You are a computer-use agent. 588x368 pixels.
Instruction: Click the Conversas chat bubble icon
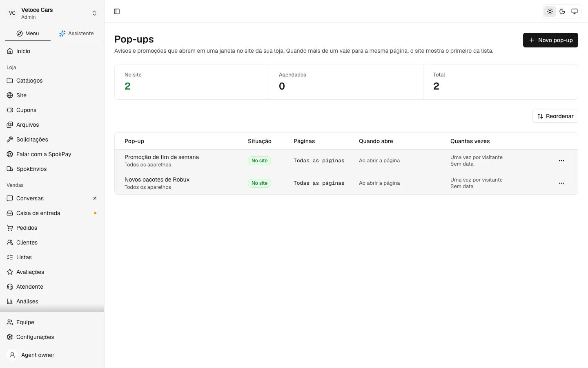tap(10, 198)
